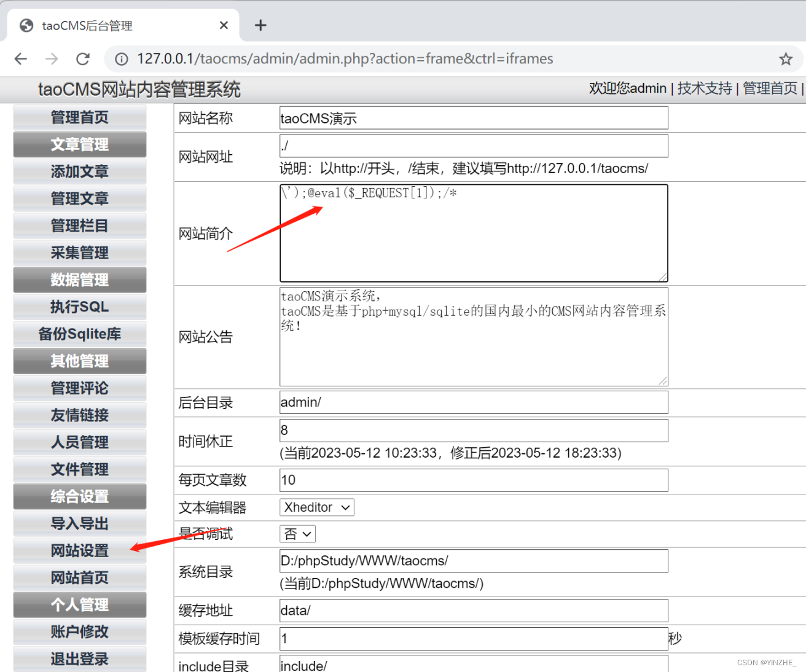The image size is (806, 672).
Task: Open the 是否调试 dropdown showing 否
Action: (298, 534)
